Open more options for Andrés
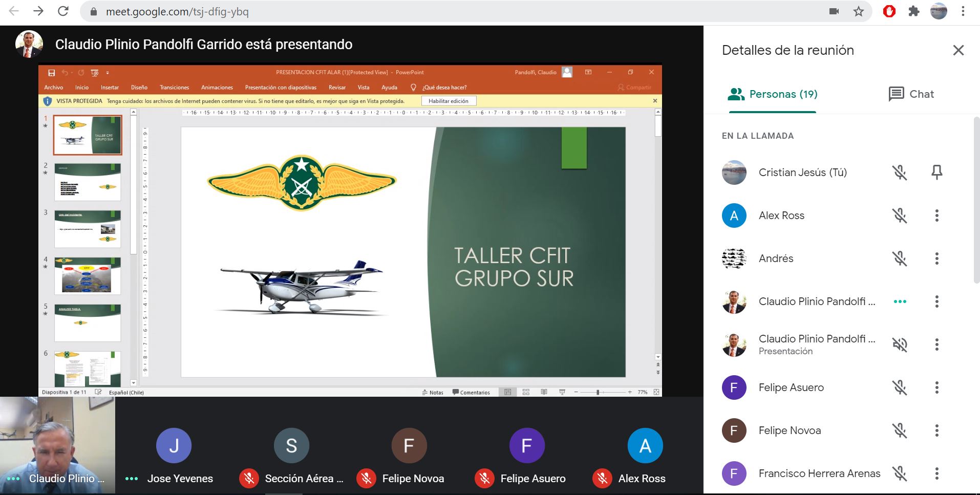The height and width of the screenshot is (495, 980). (x=937, y=259)
